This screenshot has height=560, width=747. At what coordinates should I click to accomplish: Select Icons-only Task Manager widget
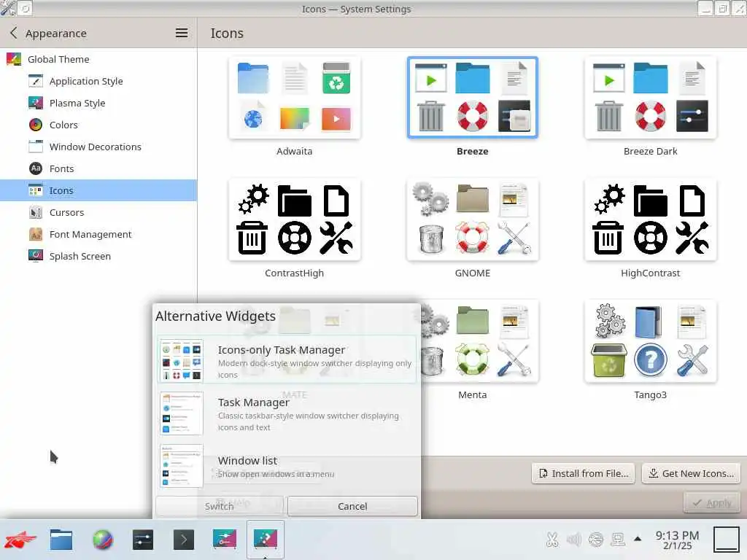[287, 360]
